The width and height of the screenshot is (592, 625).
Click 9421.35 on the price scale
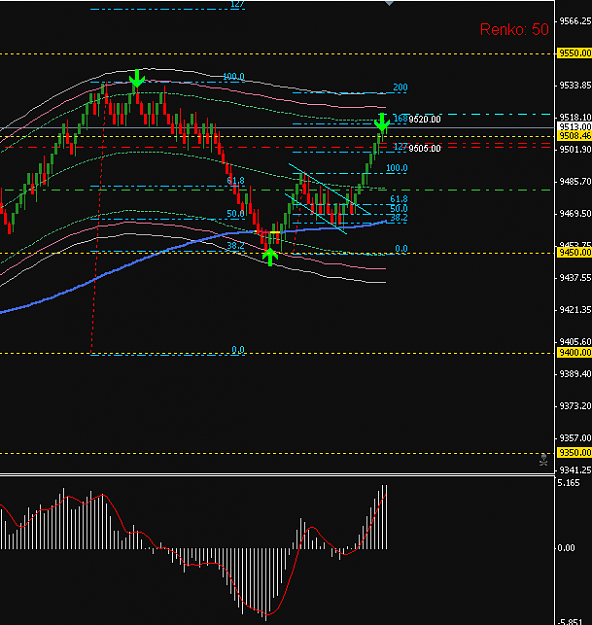[575, 310]
